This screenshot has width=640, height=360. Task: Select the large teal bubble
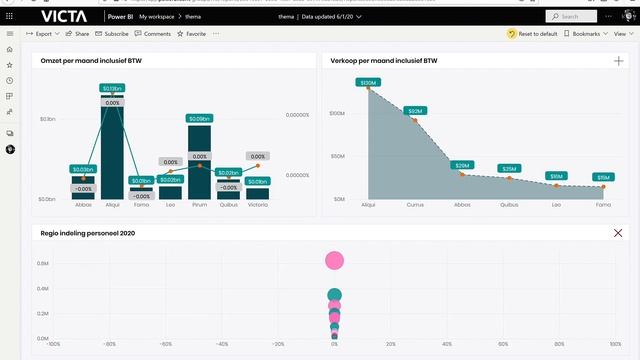coord(334,294)
